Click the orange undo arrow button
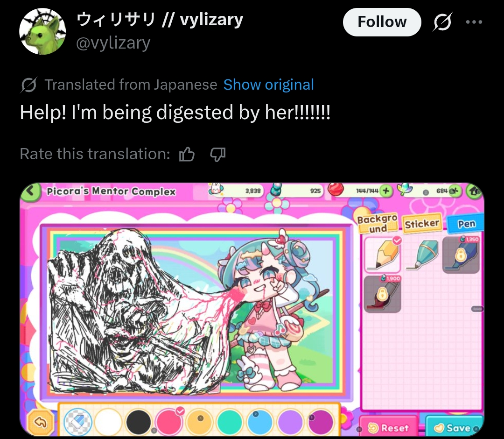 click(x=40, y=422)
